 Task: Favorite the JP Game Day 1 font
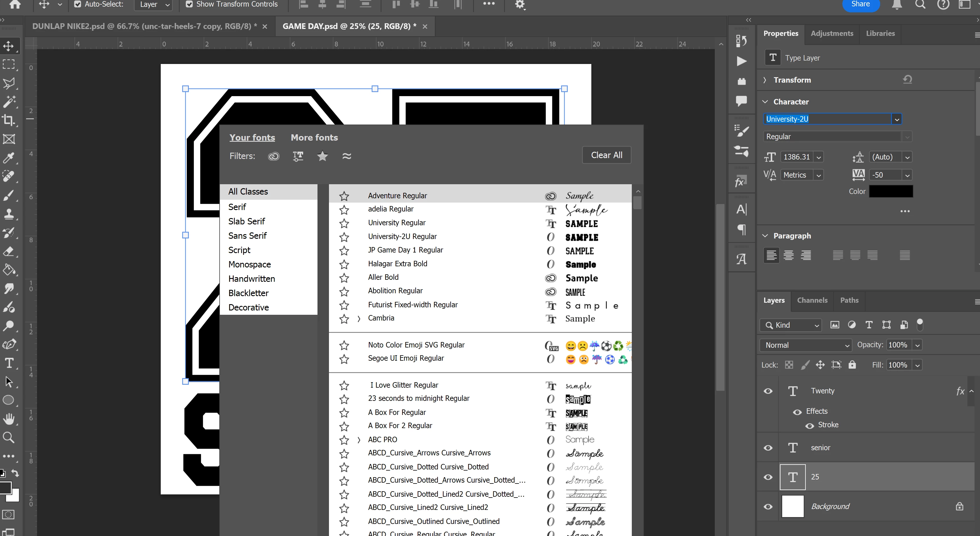(344, 250)
